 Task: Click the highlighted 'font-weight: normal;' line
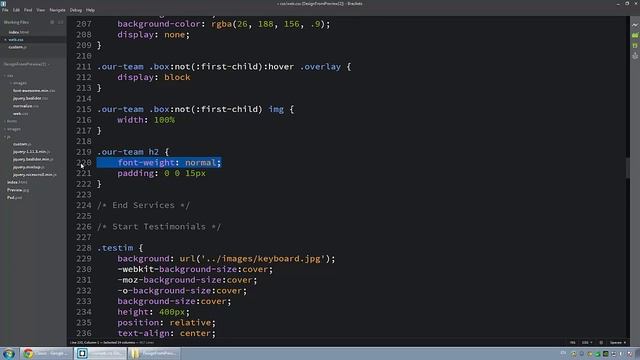(x=159, y=162)
